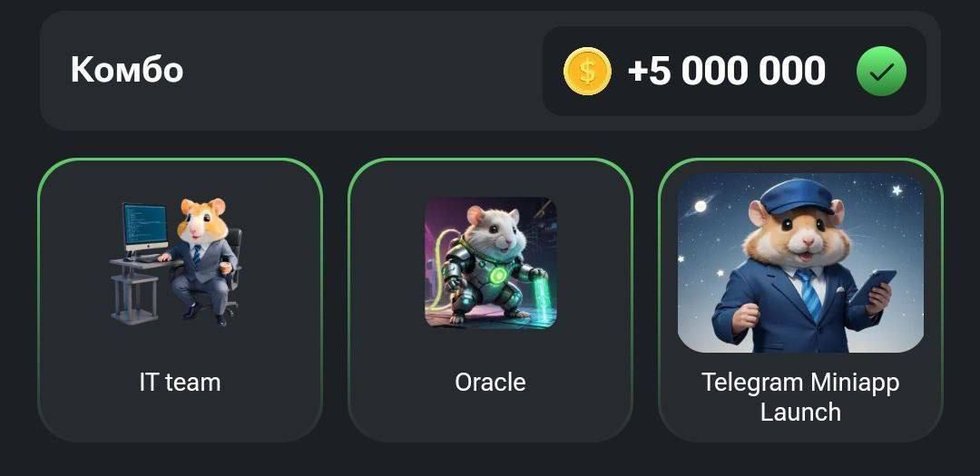Viewport: 980px width, 476px height.
Task: Select the IT team label
Action: [x=180, y=383]
